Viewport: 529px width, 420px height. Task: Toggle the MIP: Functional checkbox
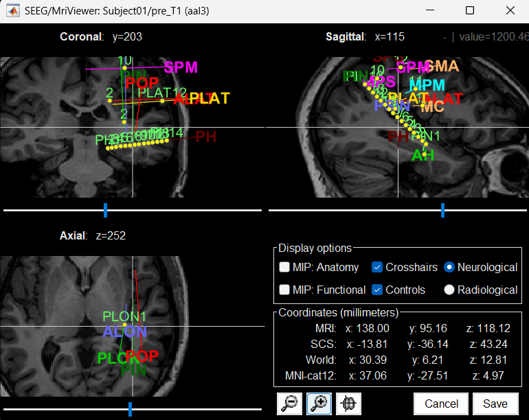click(284, 290)
